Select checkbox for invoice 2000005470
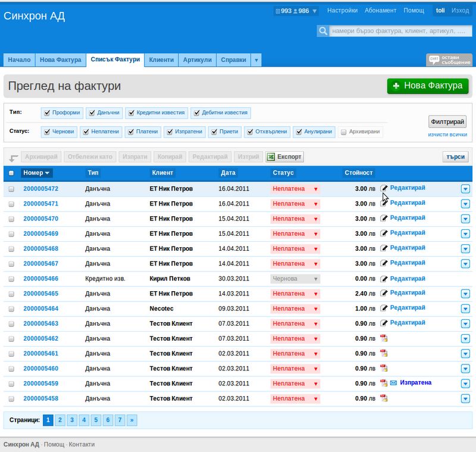Viewport: 476px width, 452px height. [x=11, y=219]
